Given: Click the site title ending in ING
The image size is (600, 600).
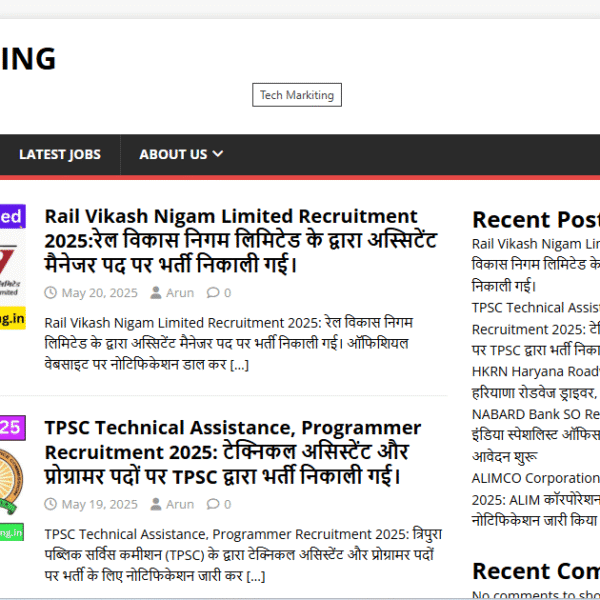Looking at the screenshot, I should pyautogui.click(x=28, y=59).
